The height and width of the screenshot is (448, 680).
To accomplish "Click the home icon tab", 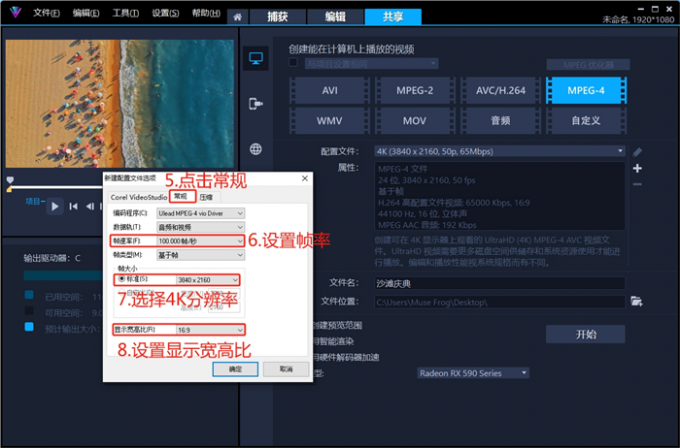I will coord(237,17).
